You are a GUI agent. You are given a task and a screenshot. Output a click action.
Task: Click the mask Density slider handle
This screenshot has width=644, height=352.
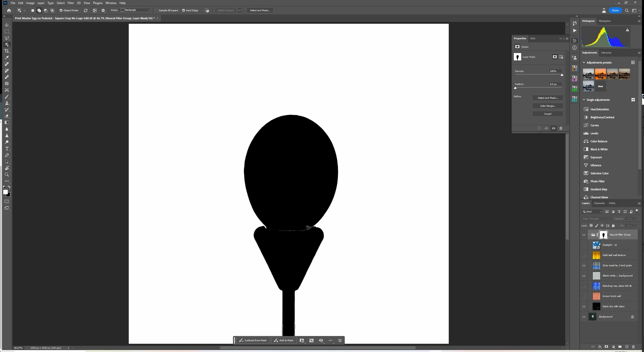coord(562,75)
